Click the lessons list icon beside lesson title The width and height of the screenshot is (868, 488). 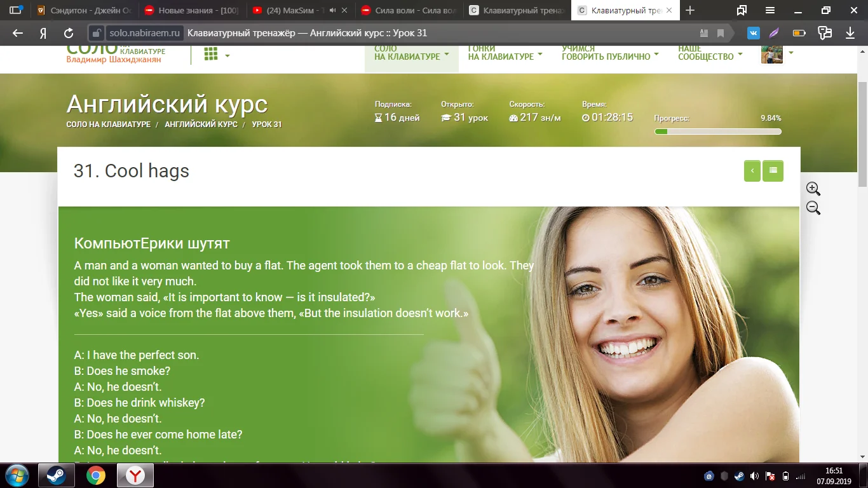pos(773,170)
